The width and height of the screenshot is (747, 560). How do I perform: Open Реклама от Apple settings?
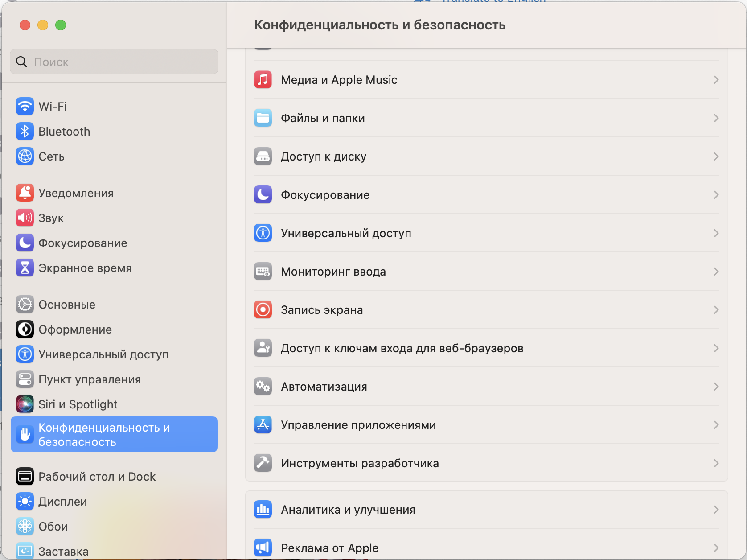(x=329, y=548)
